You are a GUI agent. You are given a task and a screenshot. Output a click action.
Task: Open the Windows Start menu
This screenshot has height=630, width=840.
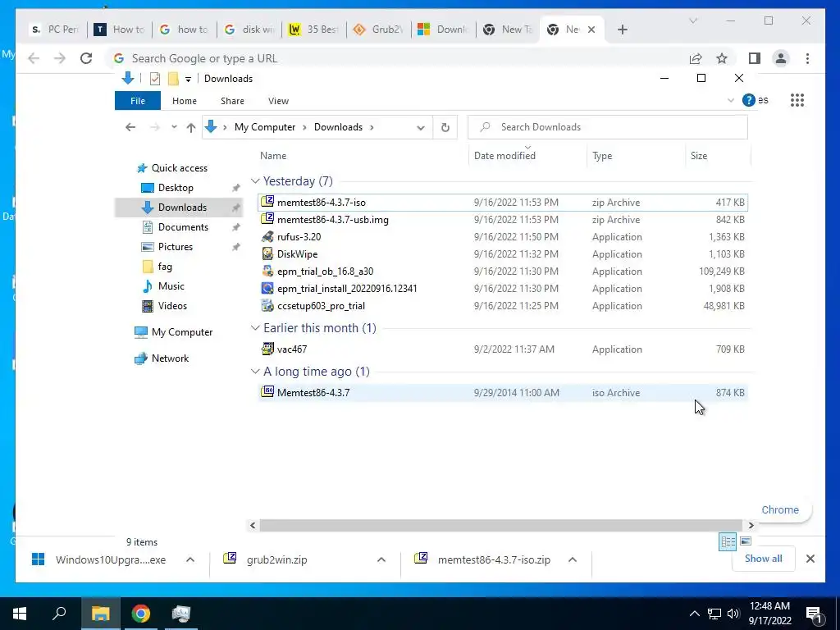point(20,614)
